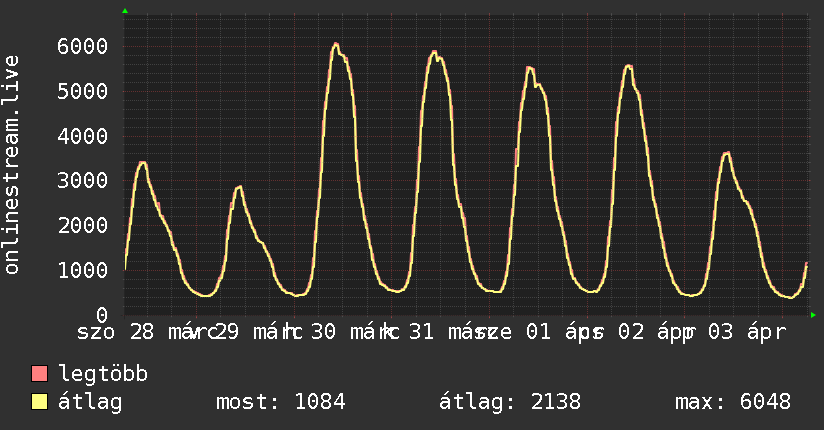Click the 1000 y-axis label
The image size is (824, 430).
[x=82, y=270]
